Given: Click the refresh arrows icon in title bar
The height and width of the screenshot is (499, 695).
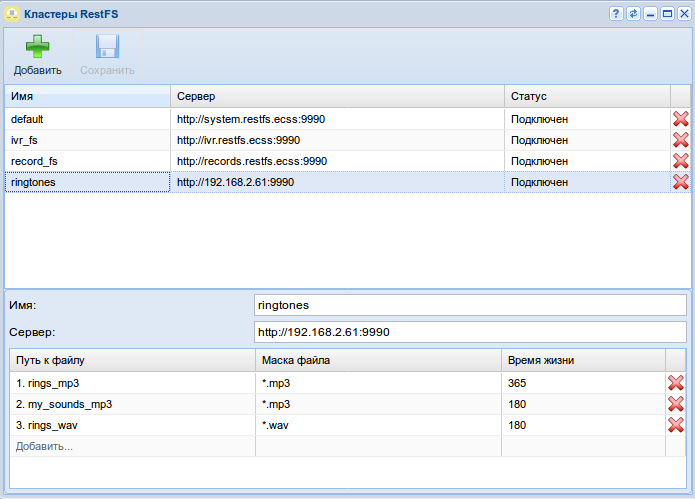Looking at the screenshot, I should 633,14.
